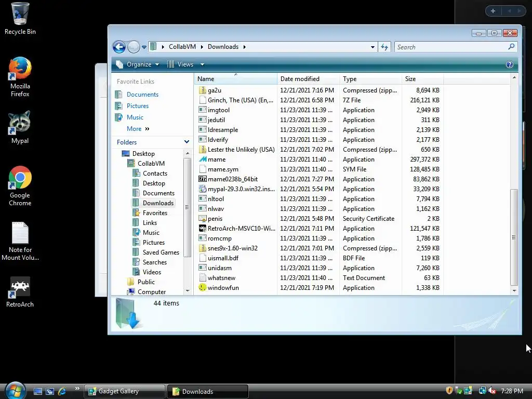
Task: Sort by the Size column header
Action: 422,79
